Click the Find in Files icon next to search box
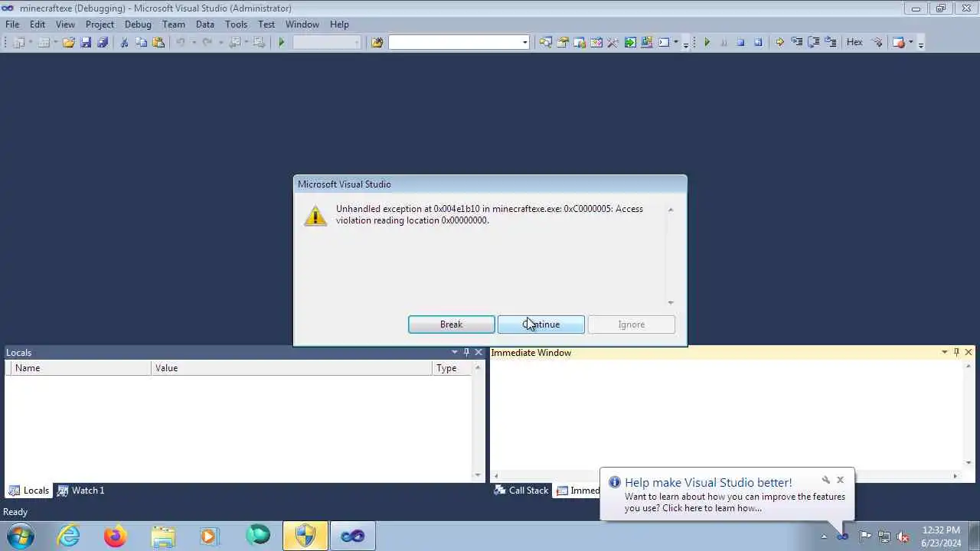980x551 pixels. click(377, 42)
